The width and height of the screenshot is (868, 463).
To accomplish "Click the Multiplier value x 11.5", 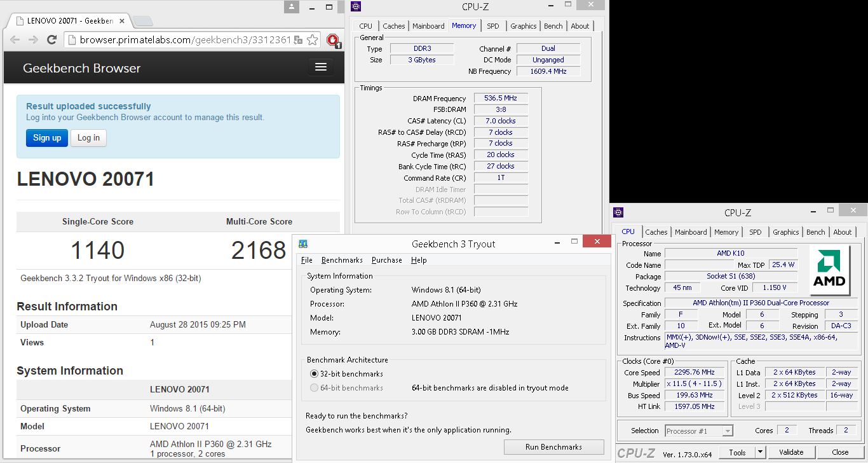I will [x=696, y=384].
